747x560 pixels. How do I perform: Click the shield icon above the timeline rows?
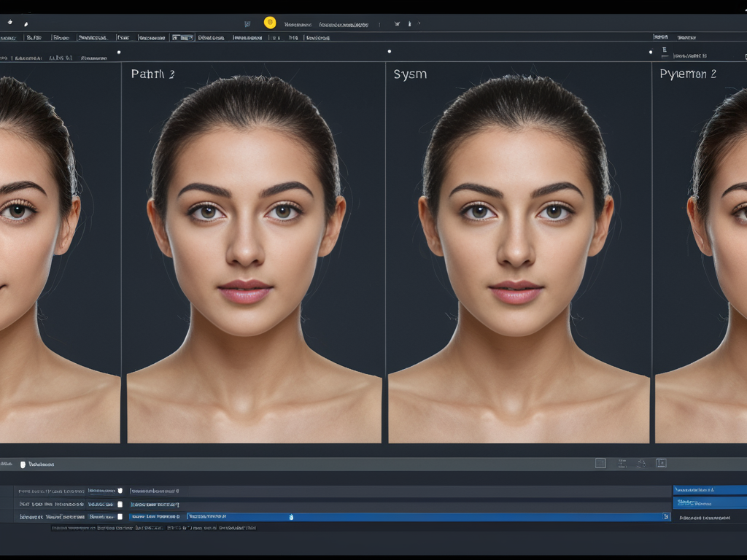(23, 464)
